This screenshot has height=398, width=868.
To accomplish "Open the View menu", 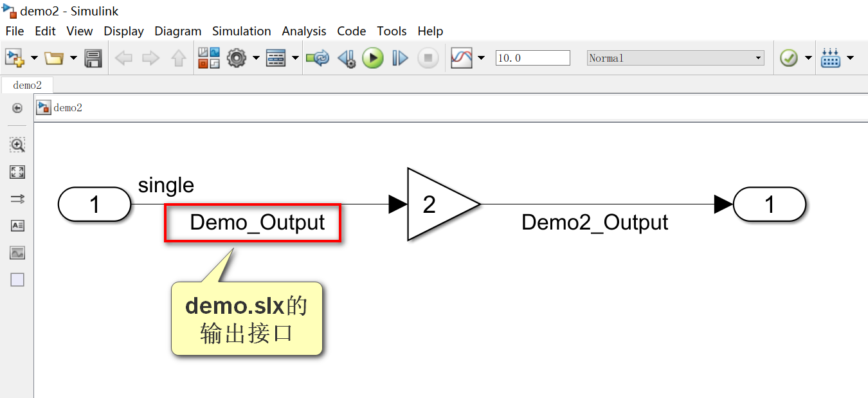I will click(80, 31).
